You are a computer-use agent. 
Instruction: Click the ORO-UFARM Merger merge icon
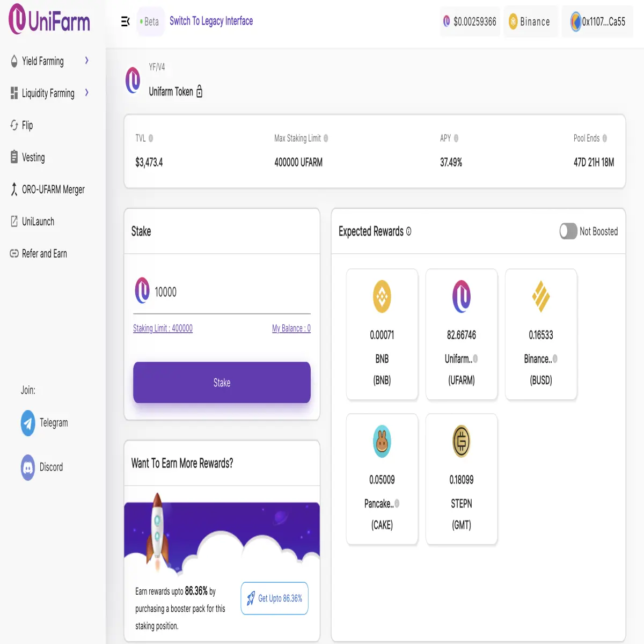click(14, 189)
